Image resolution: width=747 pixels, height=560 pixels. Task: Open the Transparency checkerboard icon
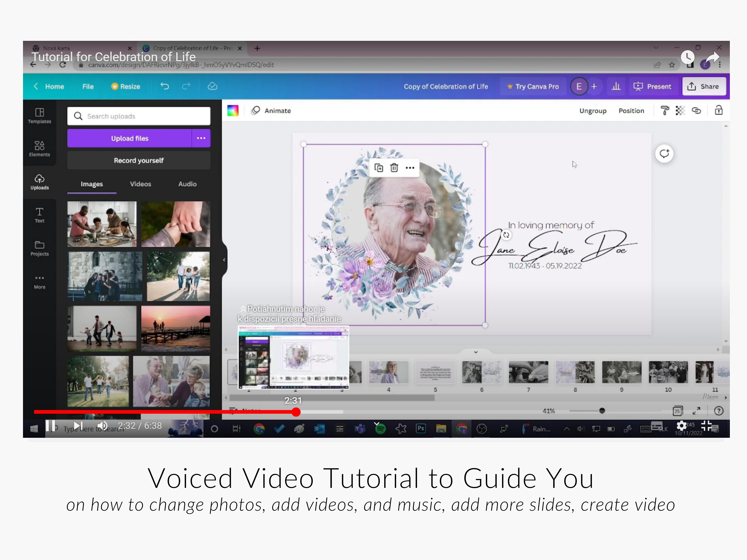coord(680,111)
